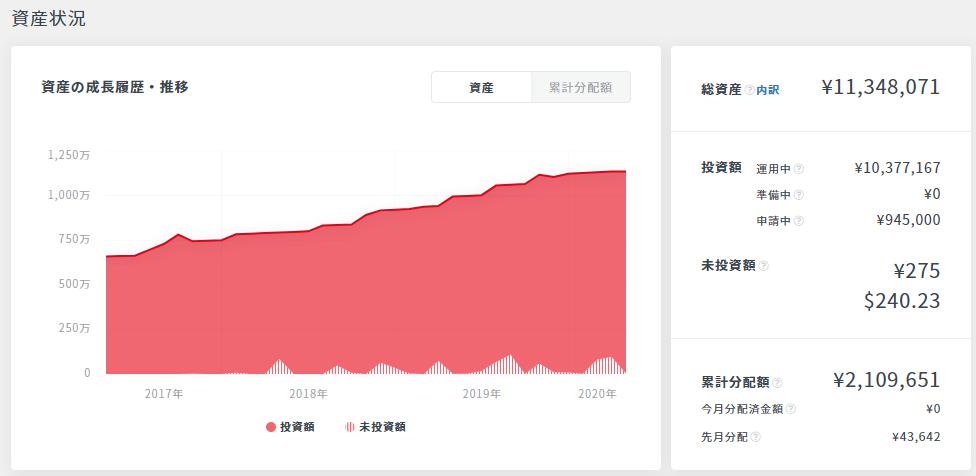The height and width of the screenshot is (476, 976).
Task: Click the 1,250万 y-axis label
Action: coord(69,155)
